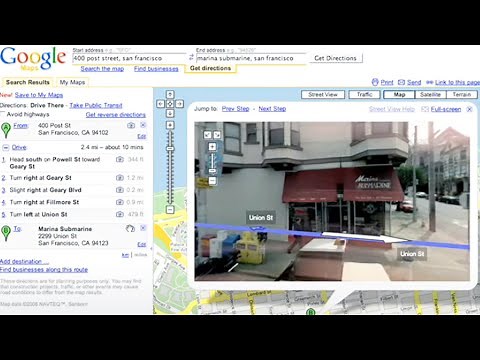Open Street View camera for 400 Post St
Viewport: 480px width, 360px height.
(131, 125)
